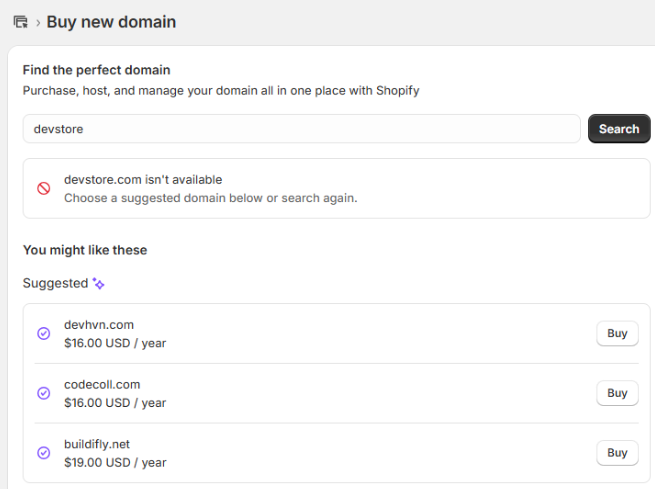The image size is (655, 489).
Task: Buy the devhvn.com domain
Action: pyautogui.click(x=617, y=333)
